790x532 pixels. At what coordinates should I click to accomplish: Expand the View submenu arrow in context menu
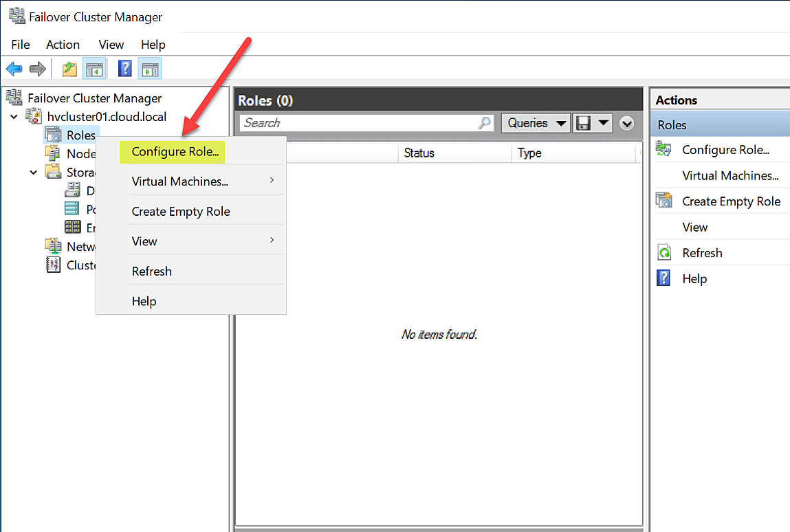click(272, 241)
